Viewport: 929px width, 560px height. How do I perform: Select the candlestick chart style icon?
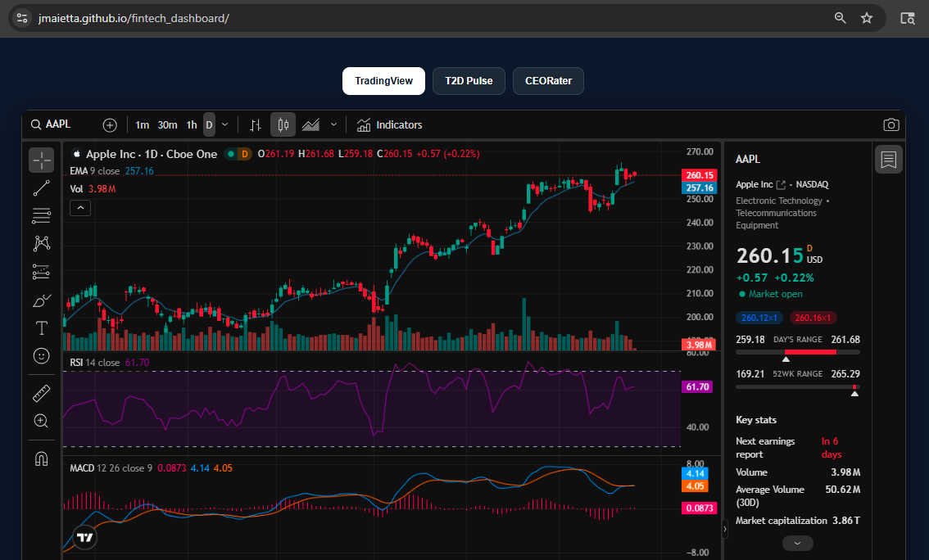(283, 125)
